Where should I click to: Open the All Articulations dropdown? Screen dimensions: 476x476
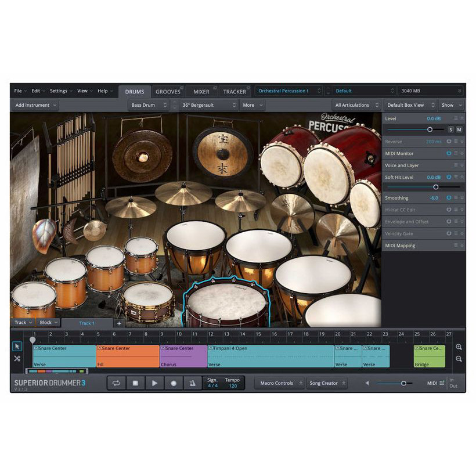point(357,105)
